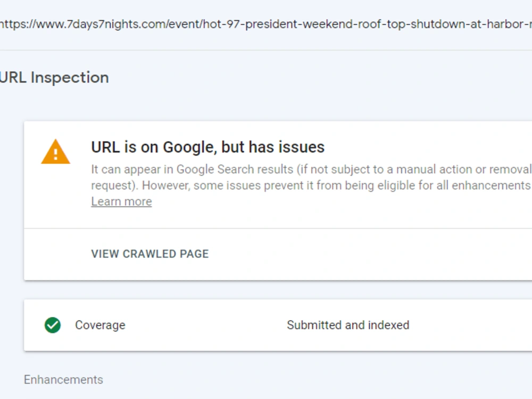Click the URL Inspection page title
Image resolution: width=532 pixels, height=399 pixels.
[x=54, y=77]
